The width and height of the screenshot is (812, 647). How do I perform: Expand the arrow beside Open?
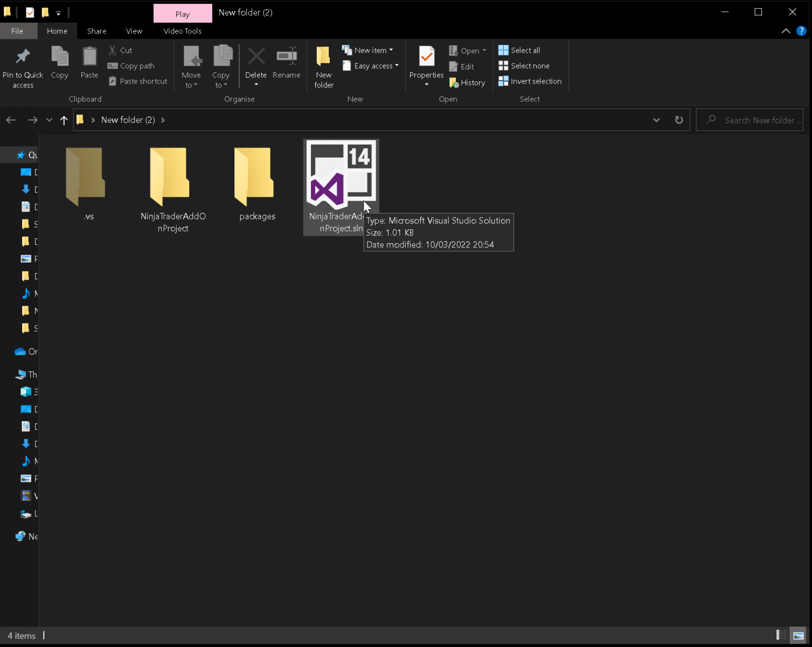pos(484,50)
